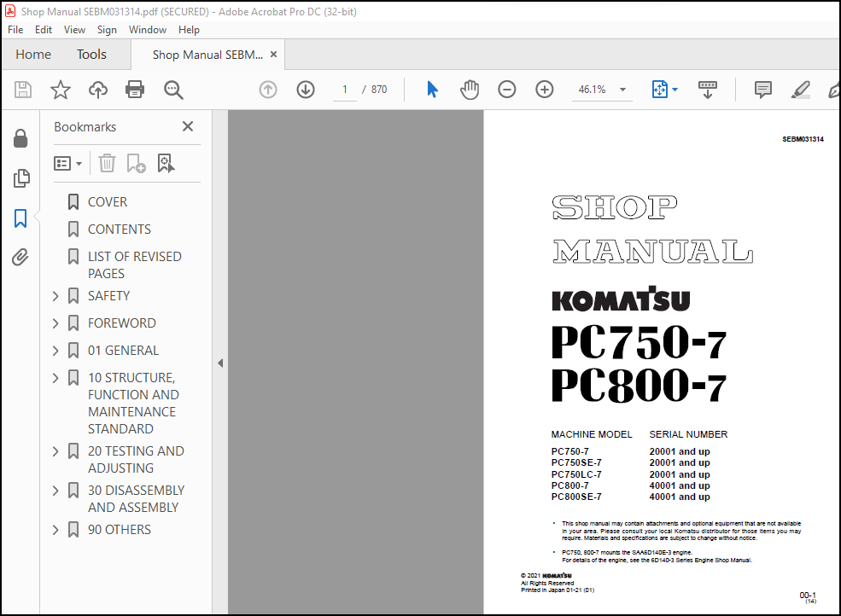Expand the 20 TESTING AND ADJUSTING bookmark
841x616 pixels.
pyautogui.click(x=55, y=451)
